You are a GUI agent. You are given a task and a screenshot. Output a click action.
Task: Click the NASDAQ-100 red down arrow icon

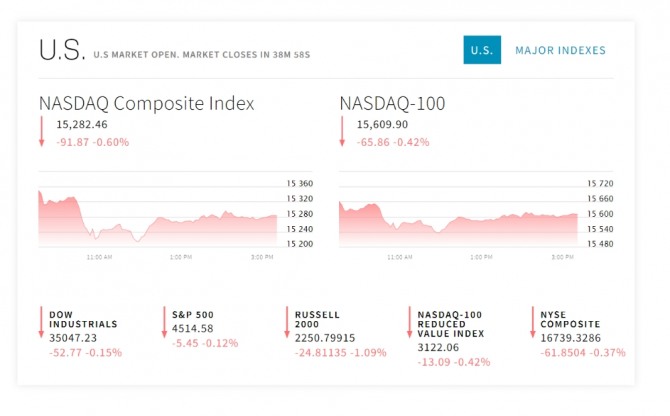click(x=342, y=132)
